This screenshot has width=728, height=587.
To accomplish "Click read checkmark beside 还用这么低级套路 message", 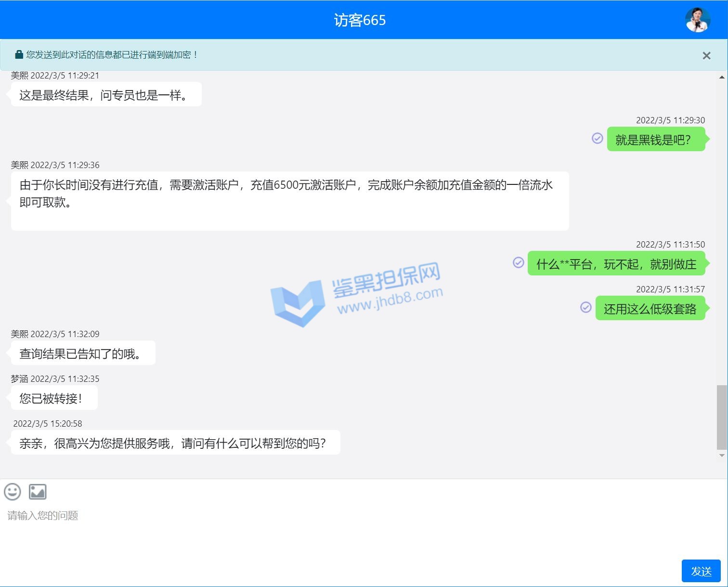I will pos(585,307).
